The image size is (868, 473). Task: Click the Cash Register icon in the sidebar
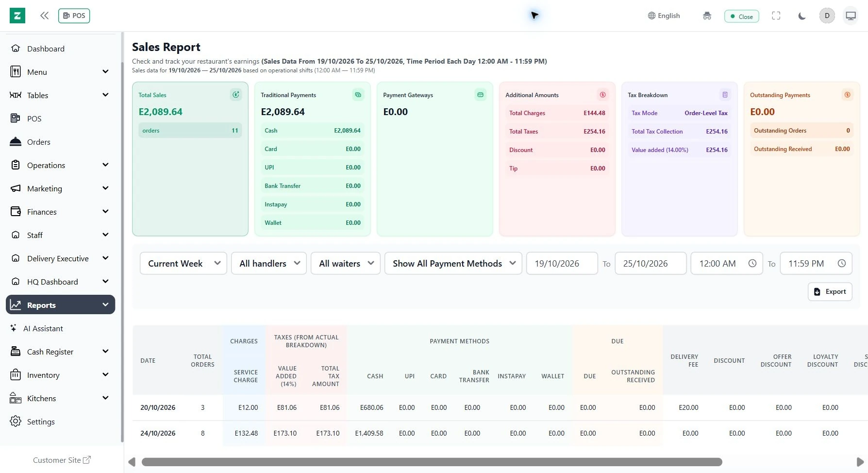tap(16, 352)
